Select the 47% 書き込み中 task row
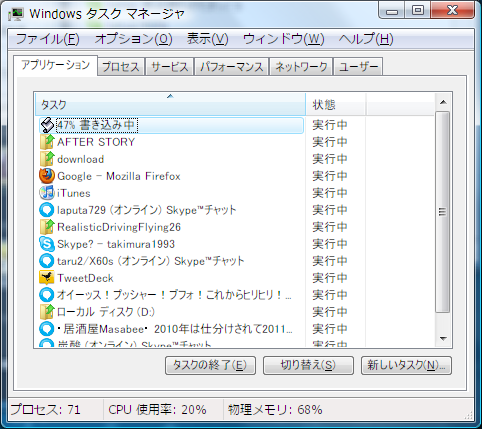 (171, 125)
